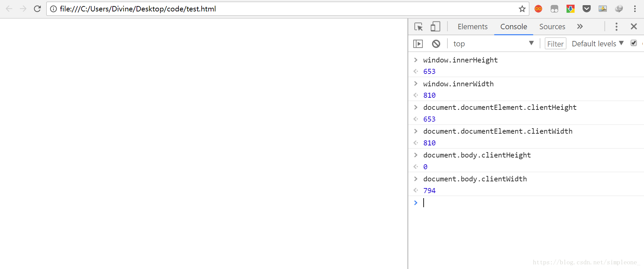Select the document.body.clientHeight entry
The width and height of the screenshot is (644, 269).
477,155
